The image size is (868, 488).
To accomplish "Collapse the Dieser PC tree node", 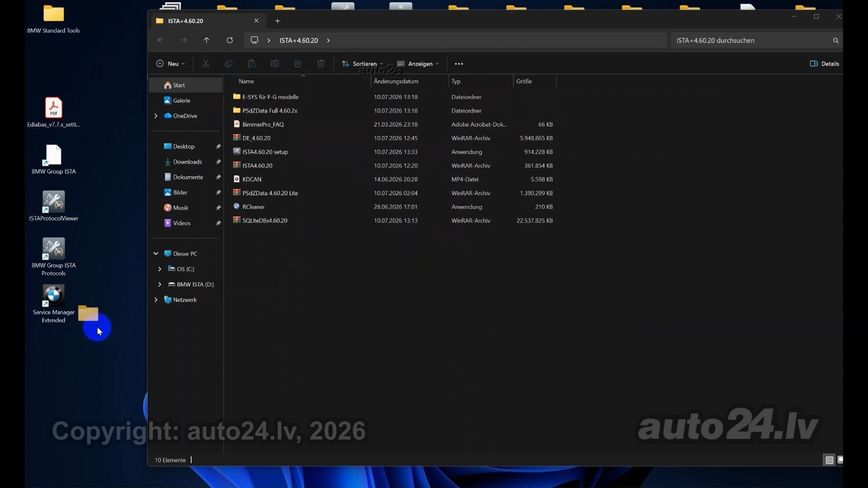I will tap(156, 253).
